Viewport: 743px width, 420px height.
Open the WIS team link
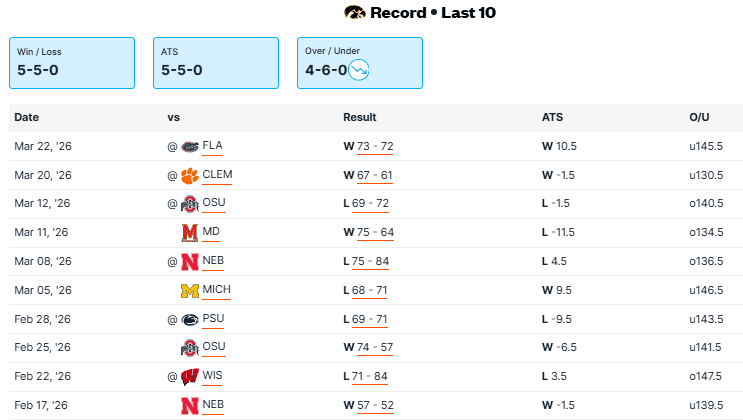click(212, 377)
